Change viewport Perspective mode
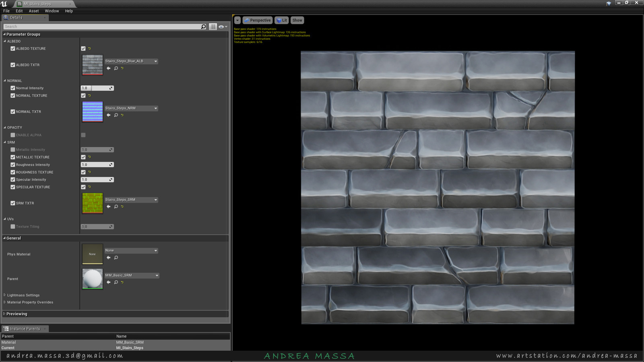This screenshot has width=644, height=362. (x=258, y=21)
